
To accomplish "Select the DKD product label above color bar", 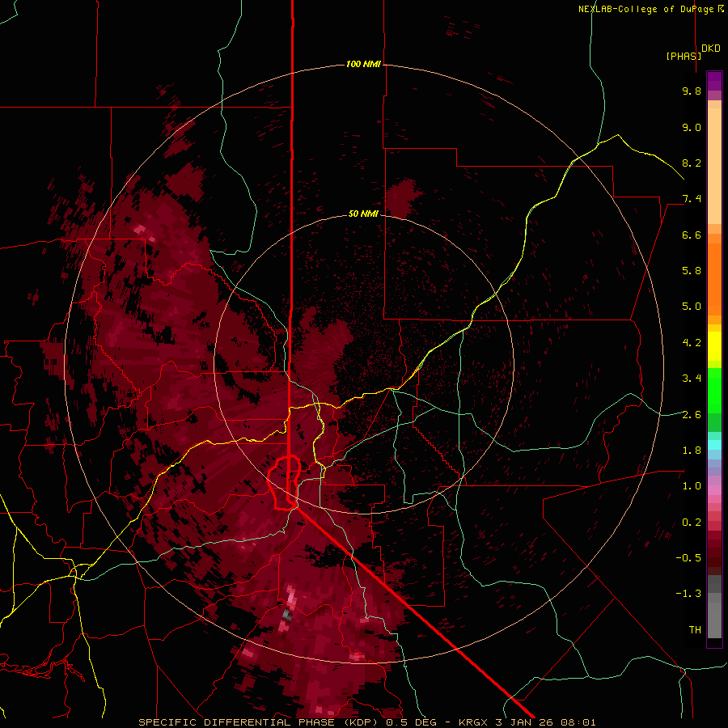I will pyautogui.click(x=711, y=49).
